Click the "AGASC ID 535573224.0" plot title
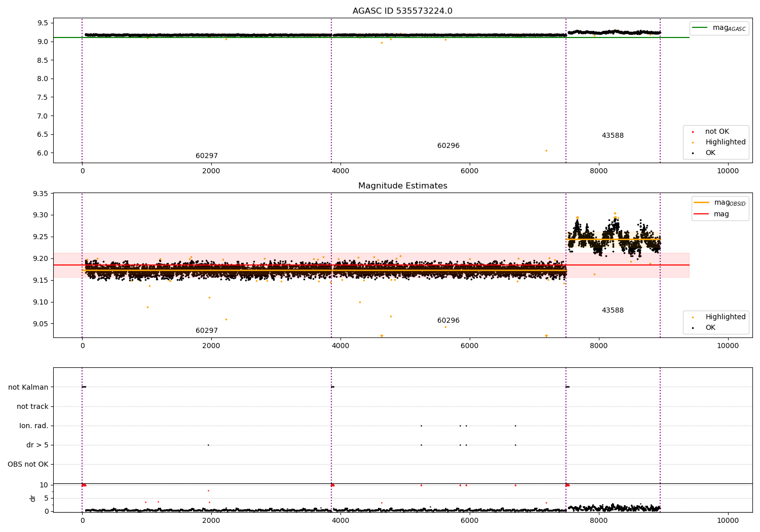This screenshot has width=760, height=532. pyautogui.click(x=402, y=11)
